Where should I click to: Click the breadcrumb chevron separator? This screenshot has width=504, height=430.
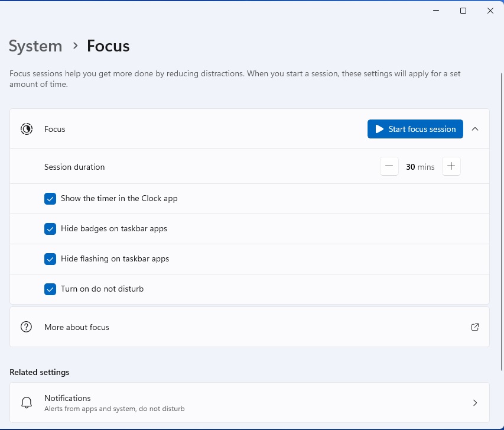[75, 46]
